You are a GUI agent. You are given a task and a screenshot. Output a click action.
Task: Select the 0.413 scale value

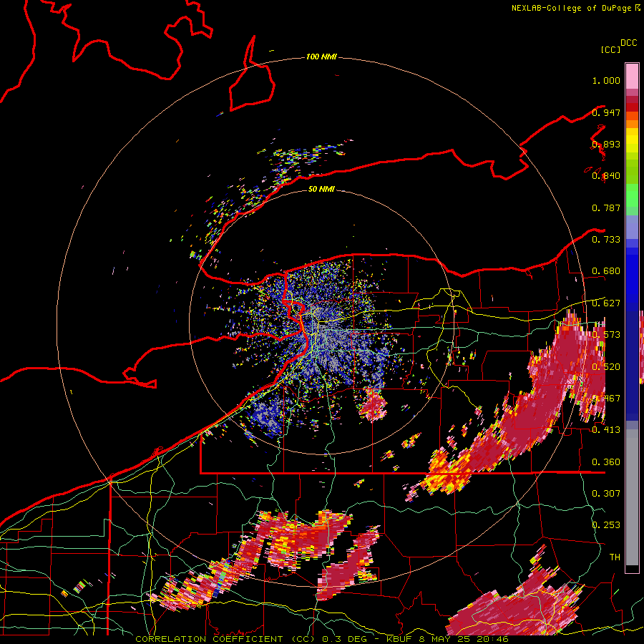(606, 430)
